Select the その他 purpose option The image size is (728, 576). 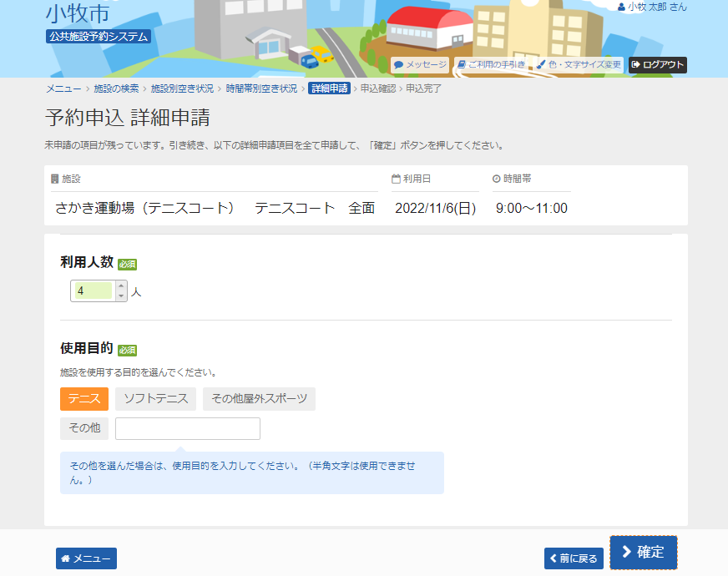pyautogui.click(x=84, y=428)
